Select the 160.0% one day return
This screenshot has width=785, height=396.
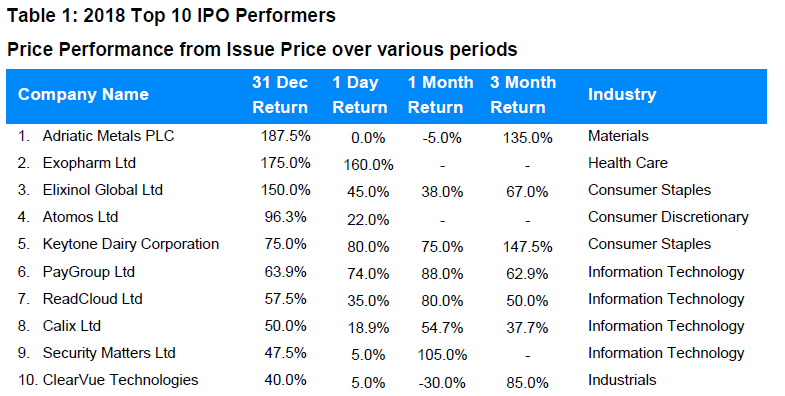tap(368, 165)
